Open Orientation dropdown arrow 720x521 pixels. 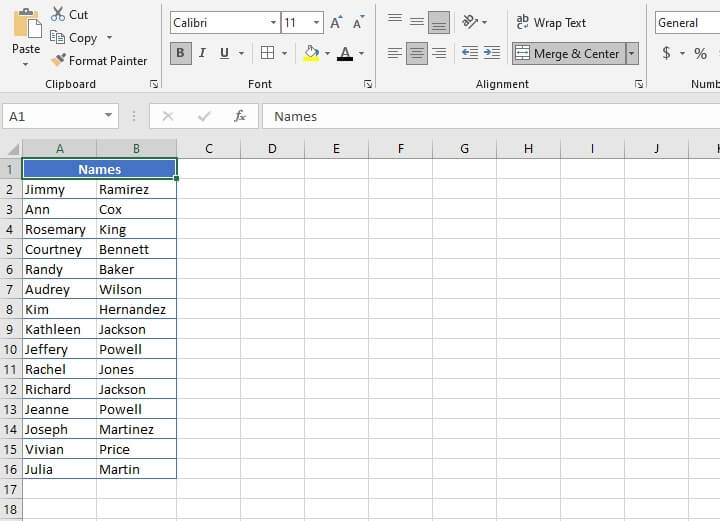click(x=484, y=22)
